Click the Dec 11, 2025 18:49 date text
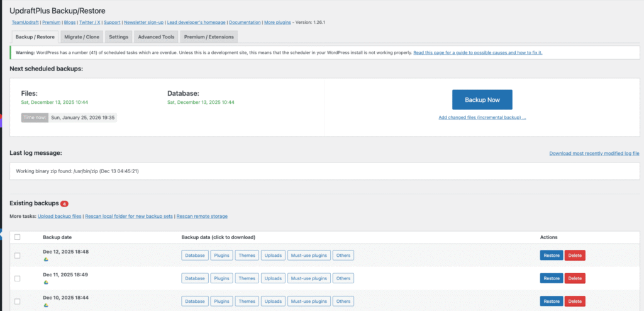644x311 pixels. click(65, 274)
